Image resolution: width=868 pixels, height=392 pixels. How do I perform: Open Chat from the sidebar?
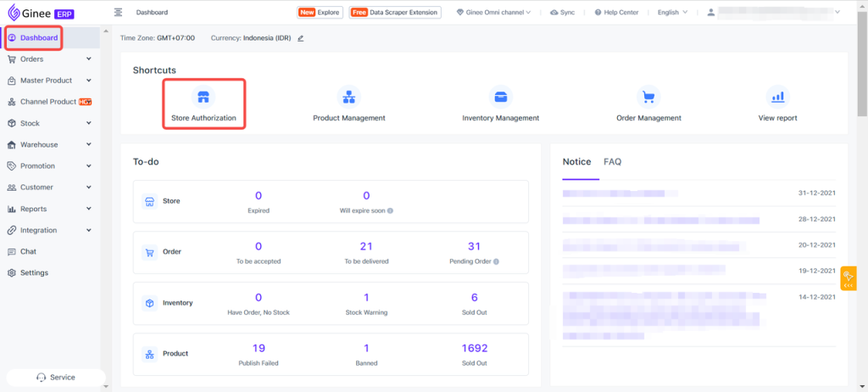(x=28, y=251)
